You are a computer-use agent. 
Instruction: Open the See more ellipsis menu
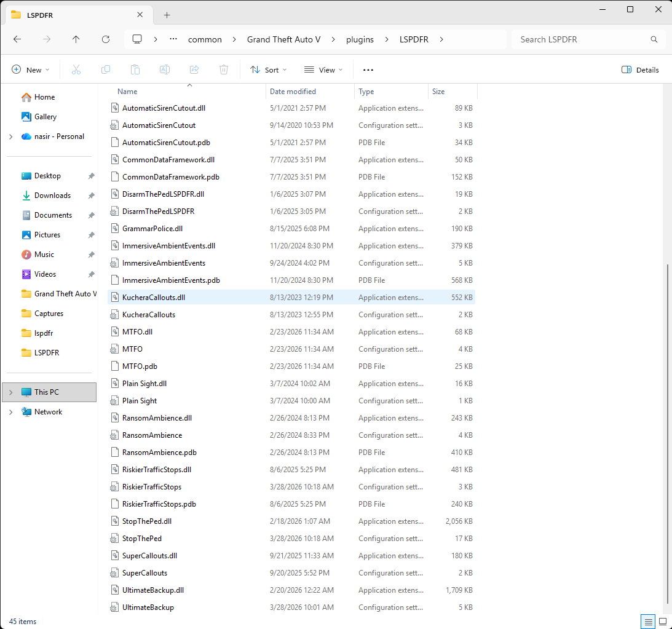(x=368, y=70)
